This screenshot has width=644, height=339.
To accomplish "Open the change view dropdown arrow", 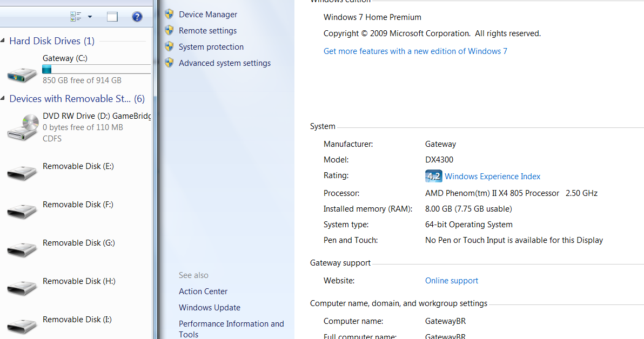I will (90, 17).
